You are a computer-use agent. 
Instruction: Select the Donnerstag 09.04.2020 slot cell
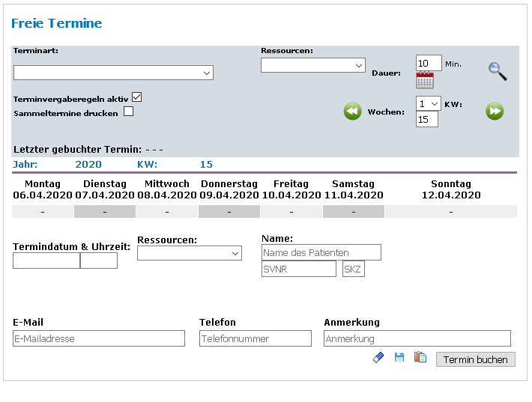click(x=229, y=212)
